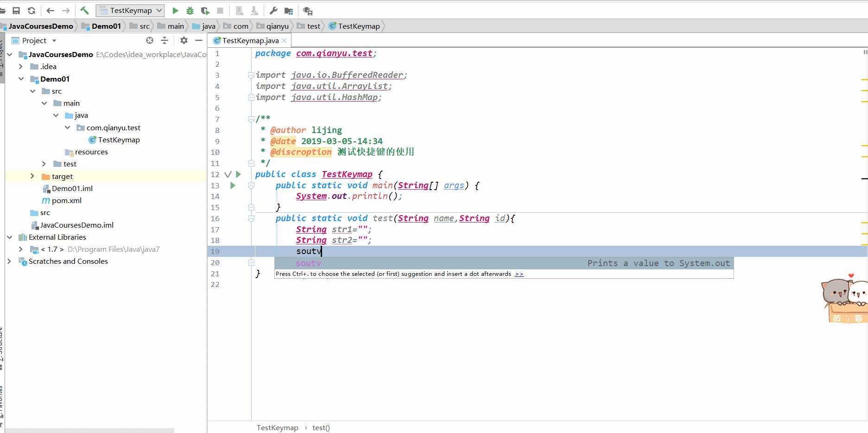Expand the < 1.7 > JDK library node

[x=21, y=249]
